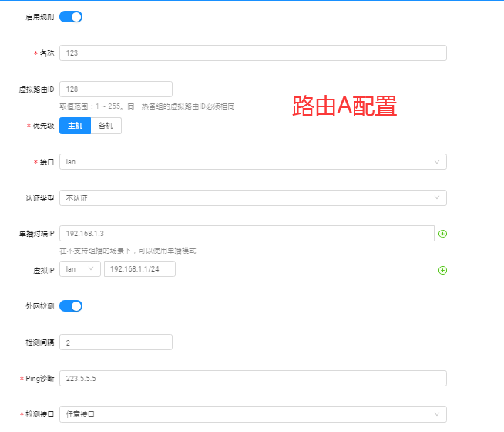504x432 pixels.
Task: Click the chevron arrow in 认证类型 field
Action: tap(437, 198)
